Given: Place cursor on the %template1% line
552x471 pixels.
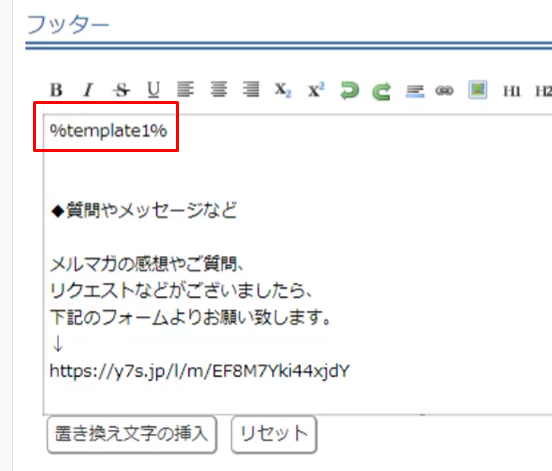Looking at the screenshot, I should point(108,131).
